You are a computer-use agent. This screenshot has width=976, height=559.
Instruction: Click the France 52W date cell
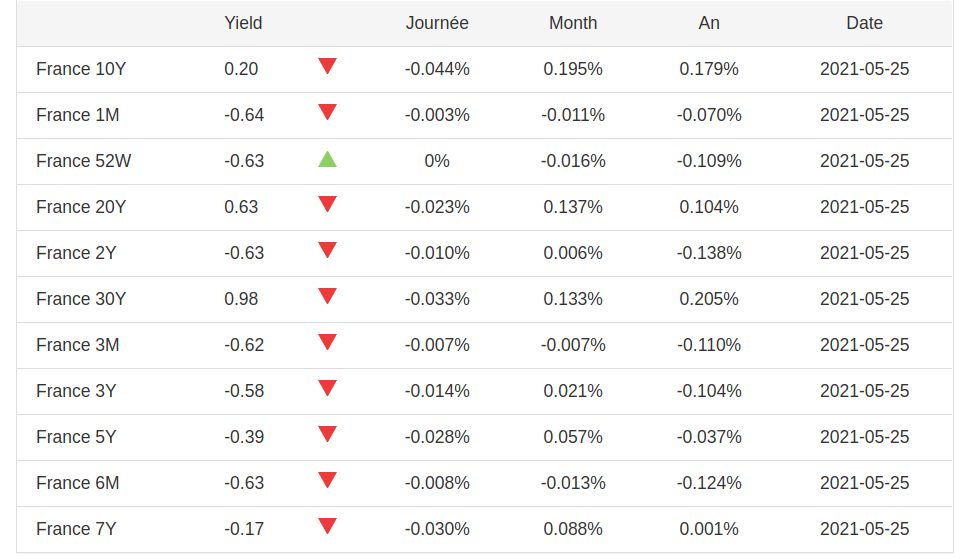865,161
